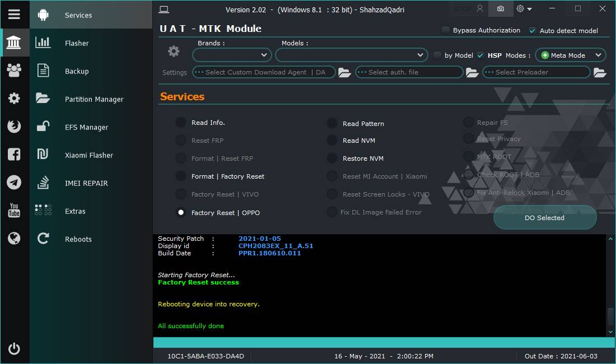This screenshot has height=364, width=616.
Task: Browse for a custom Download Agent folder icon
Action: point(344,72)
